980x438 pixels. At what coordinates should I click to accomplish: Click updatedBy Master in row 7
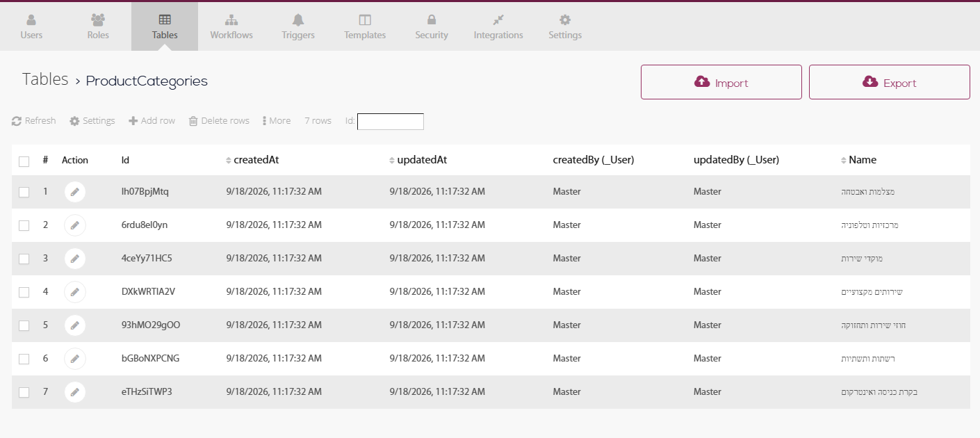click(x=708, y=392)
